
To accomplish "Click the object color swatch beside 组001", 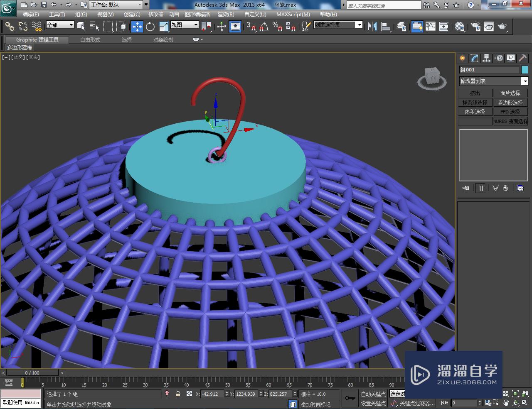I will pos(525,70).
